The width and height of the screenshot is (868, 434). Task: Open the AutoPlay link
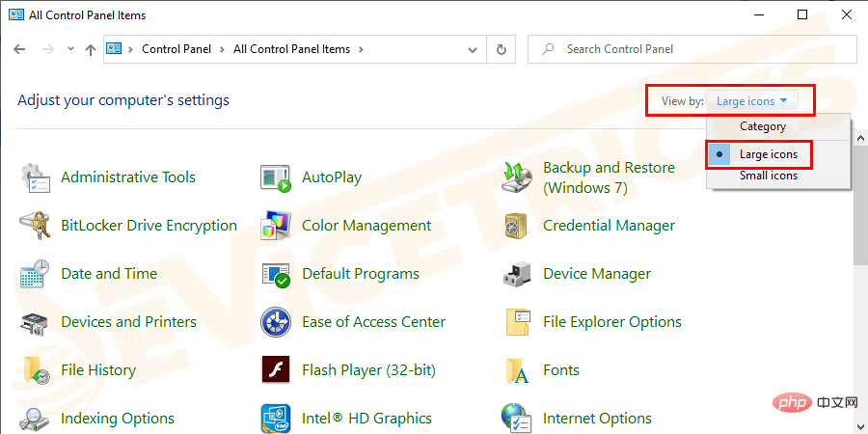[332, 177]
